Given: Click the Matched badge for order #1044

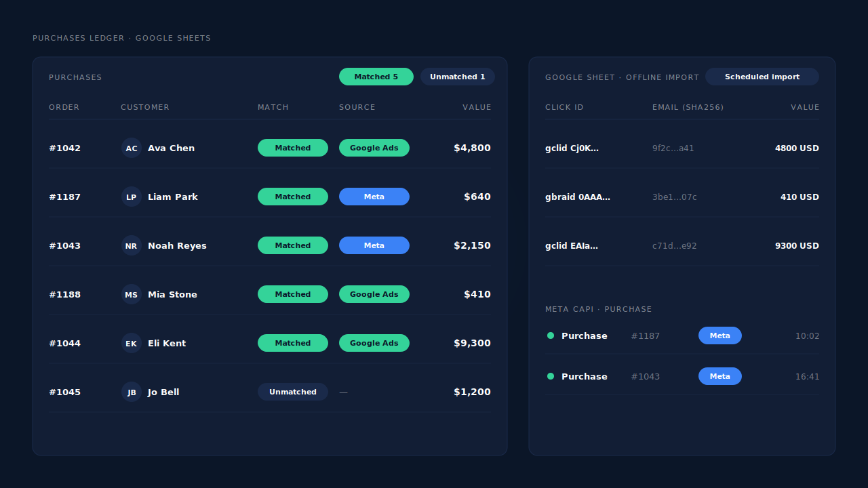Looking at the screenshot, I should [293, 343].
